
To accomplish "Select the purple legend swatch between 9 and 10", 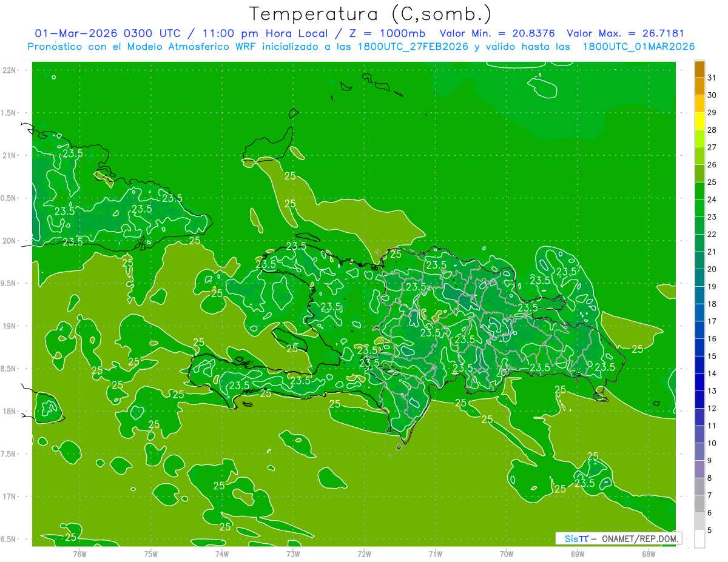I will coord(699,452).
